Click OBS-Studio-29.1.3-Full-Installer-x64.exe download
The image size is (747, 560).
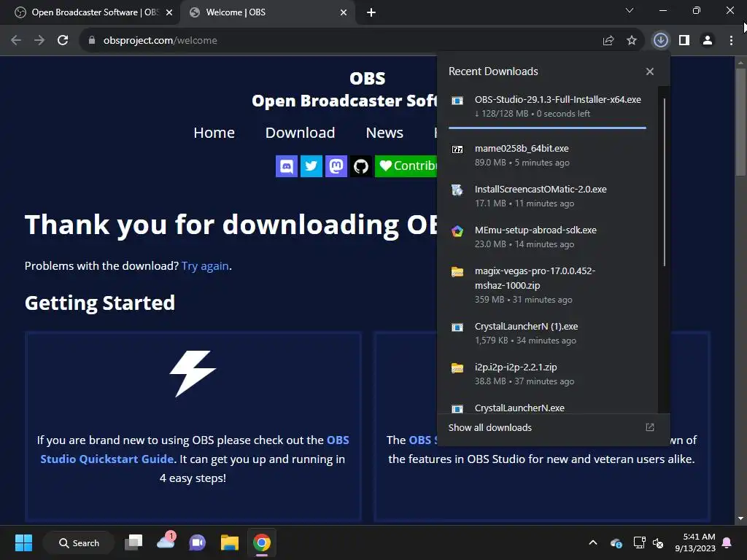(547, 106)
